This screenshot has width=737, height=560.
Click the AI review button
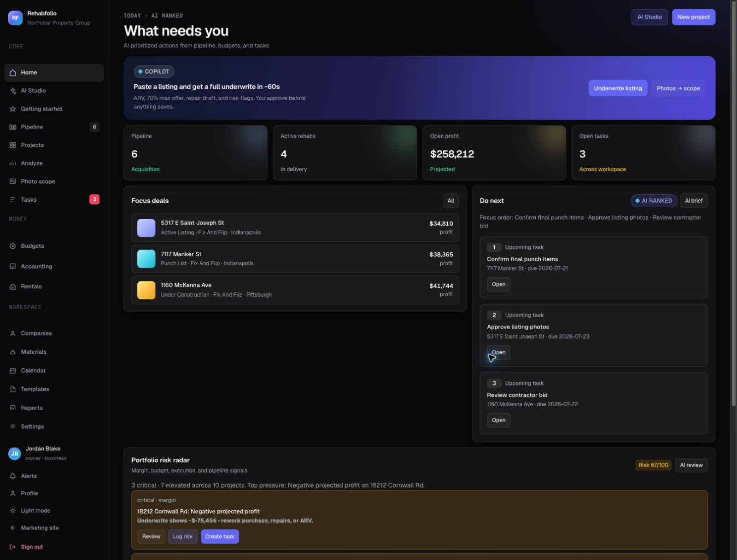click(691, 465)
